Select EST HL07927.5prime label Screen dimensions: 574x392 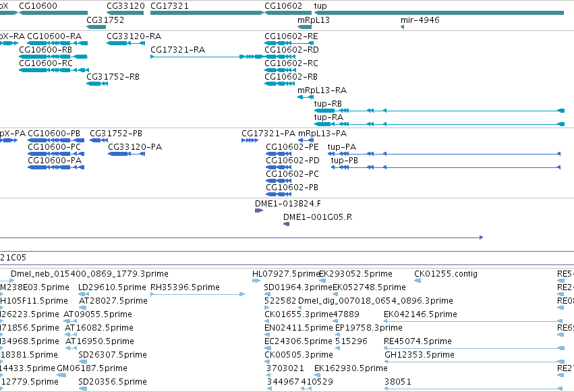coord(286,273)
